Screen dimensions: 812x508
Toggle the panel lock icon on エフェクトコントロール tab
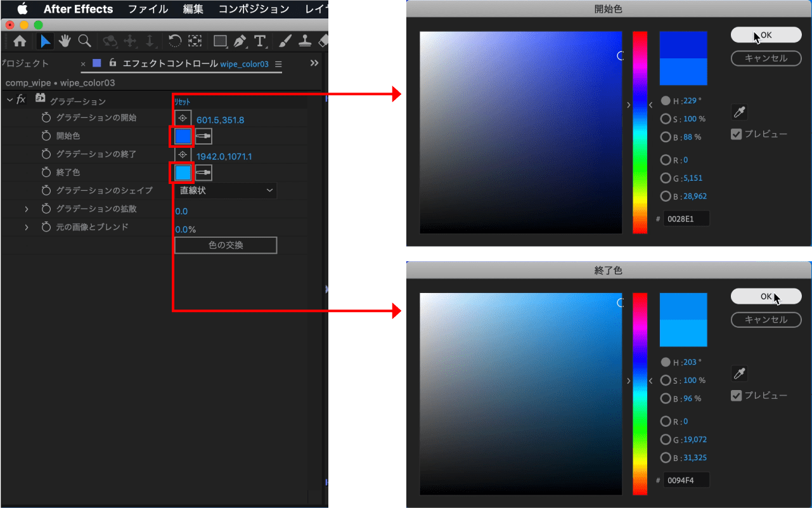113,63
